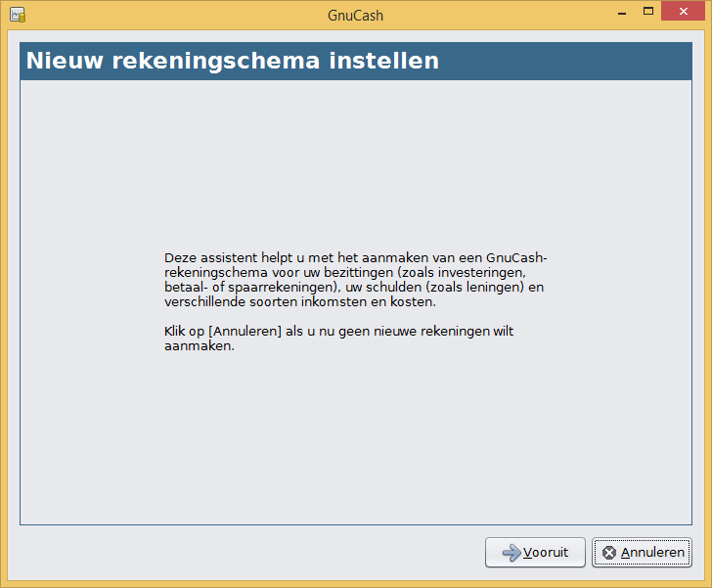Click the 'GnuCash' window title text
The height and width of the screenshot is (588, 712).
pos(356,16)
